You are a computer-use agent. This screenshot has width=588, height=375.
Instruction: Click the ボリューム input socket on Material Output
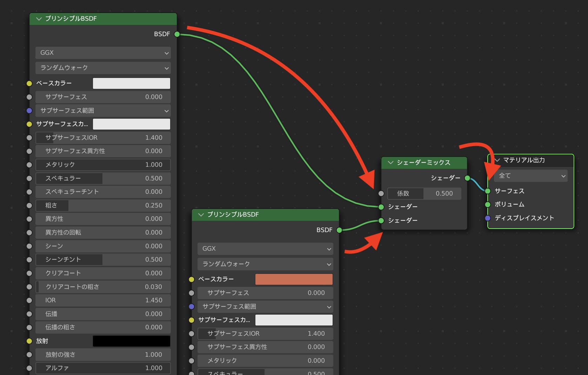488,204
